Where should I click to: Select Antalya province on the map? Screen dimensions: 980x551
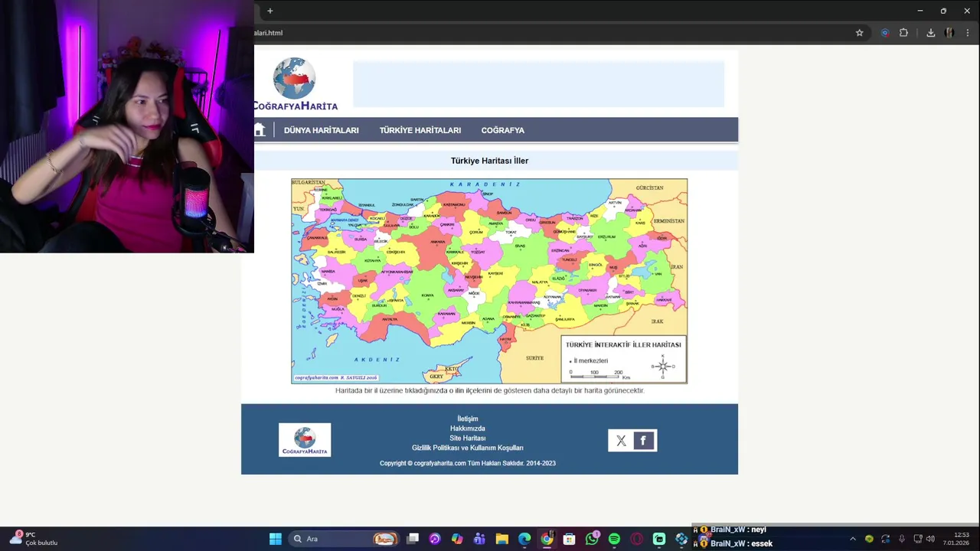point(390,319)
